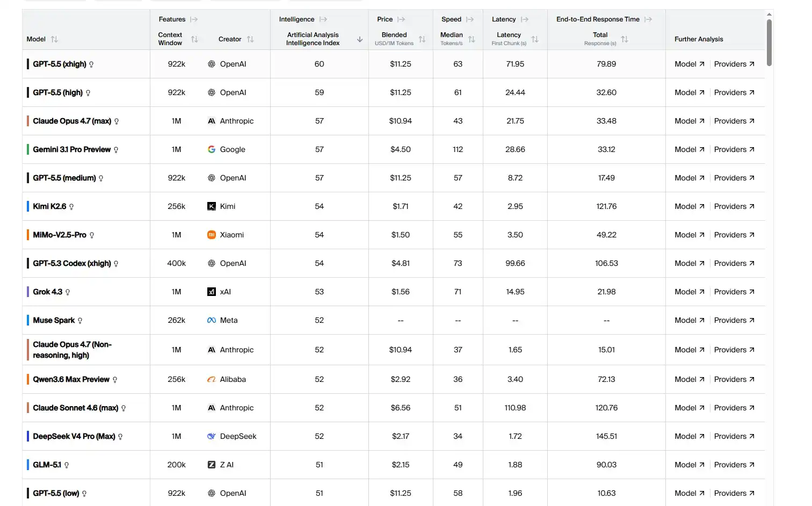Open Providers link for Gemini 3.1 Pro Preview
812x506 pixels.
point(734,149)
